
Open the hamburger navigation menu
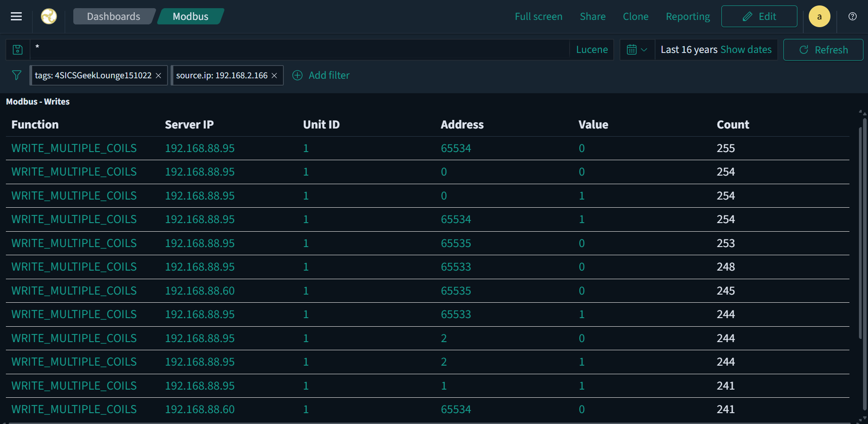[16, 16]
